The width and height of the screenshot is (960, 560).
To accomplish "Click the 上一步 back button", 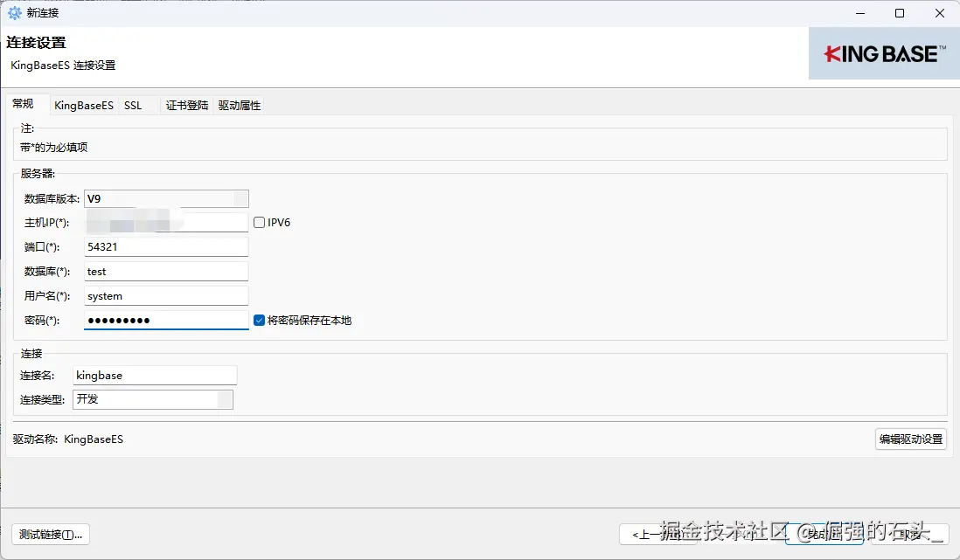I will 658,535.
